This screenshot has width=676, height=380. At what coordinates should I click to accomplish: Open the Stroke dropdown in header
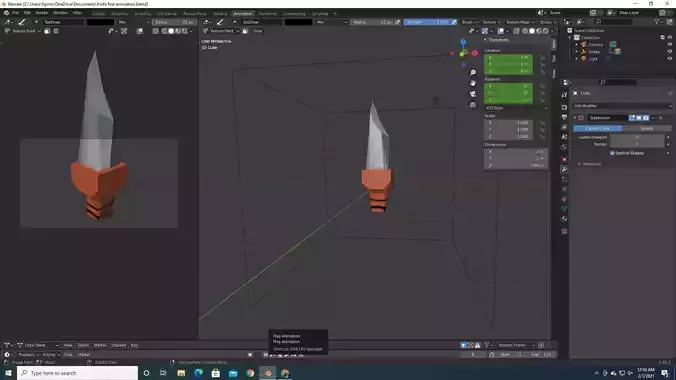tap(547, 22)
